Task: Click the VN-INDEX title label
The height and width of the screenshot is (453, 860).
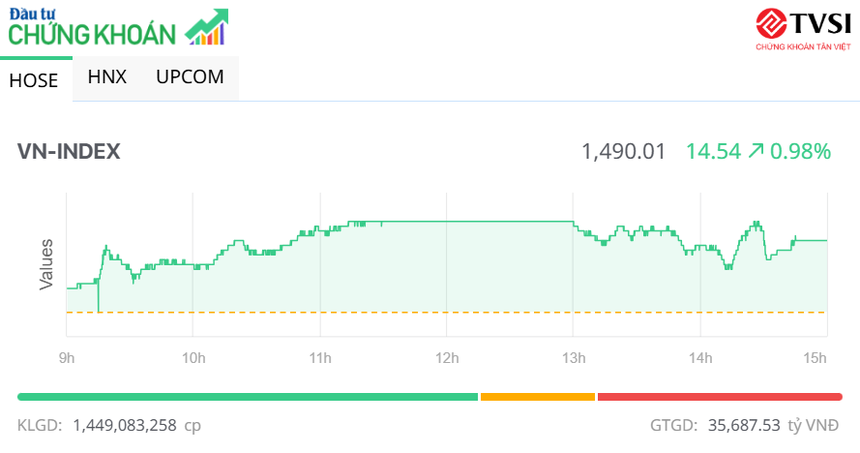Action: point(69,151)
